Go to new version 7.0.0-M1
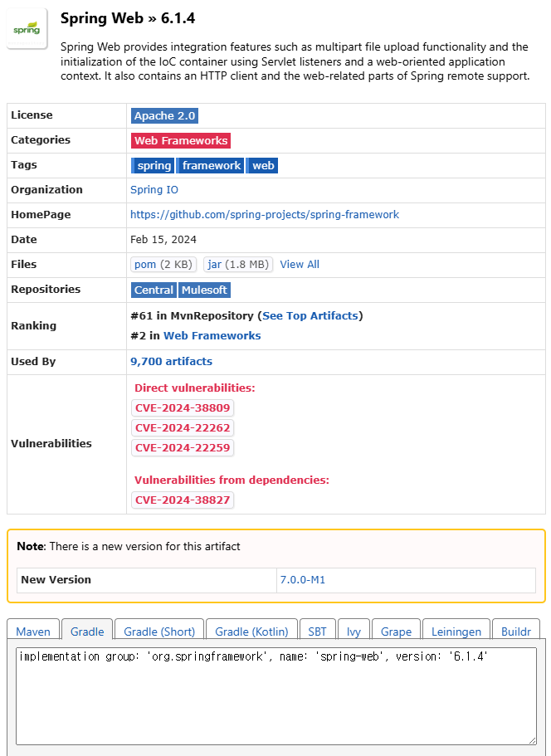The height and width of the screenshot is (756, 551). click(303, 579)
